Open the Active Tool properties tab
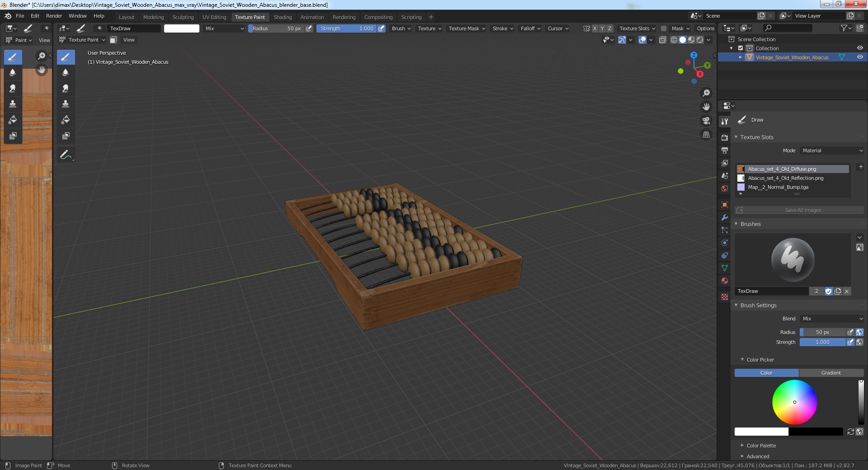Viewport: 868px width, 470px height. click(725, 121)
